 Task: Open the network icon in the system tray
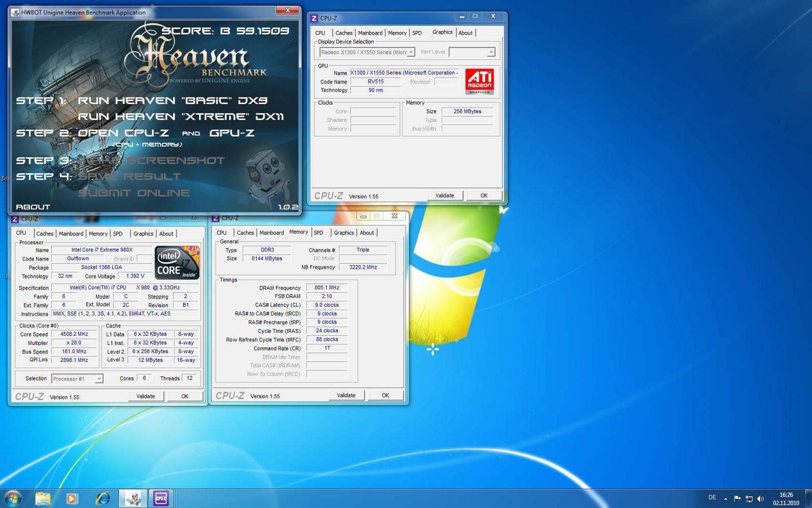coord(749,498)
